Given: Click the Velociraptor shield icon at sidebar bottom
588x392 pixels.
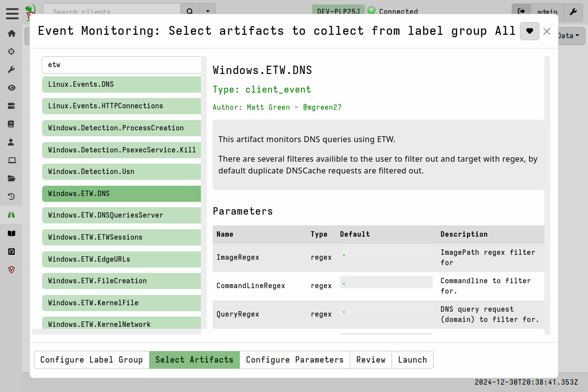Looking at the screenshot, I should pyautogui.click(x=11, y=269).
